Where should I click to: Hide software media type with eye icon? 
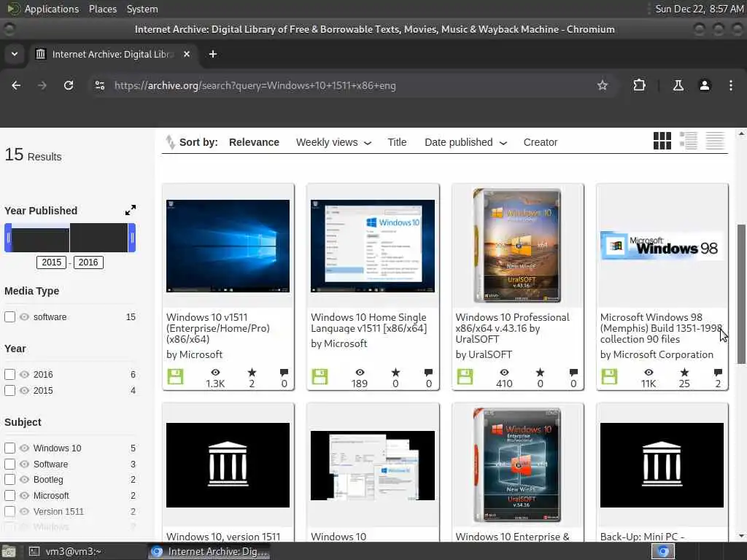click(24, 317)
